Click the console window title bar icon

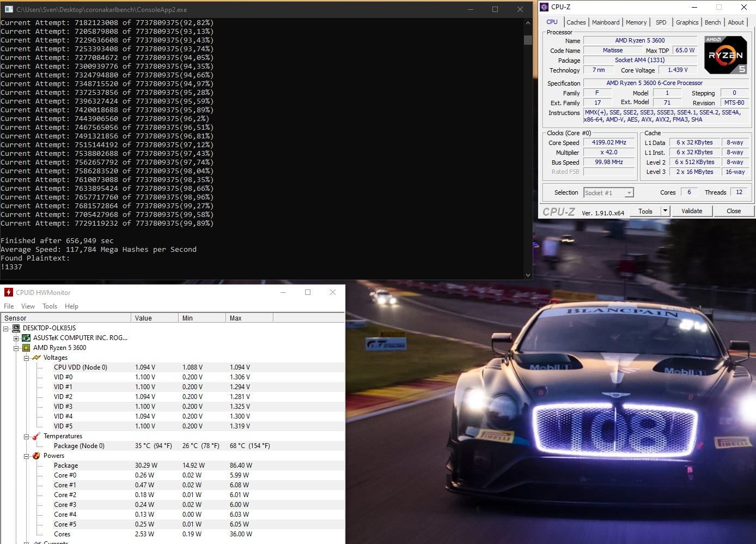pyautogui.click(x=9, y=9)
